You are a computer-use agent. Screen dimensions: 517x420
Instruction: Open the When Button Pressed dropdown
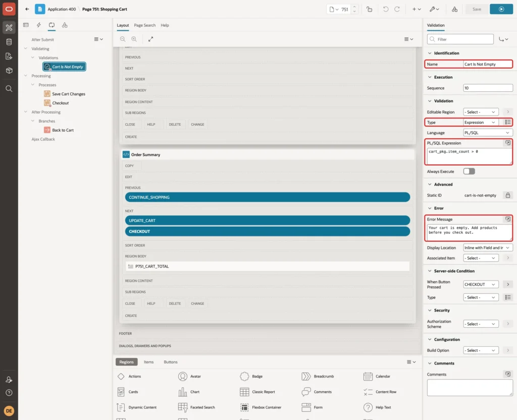pos(481,284)
